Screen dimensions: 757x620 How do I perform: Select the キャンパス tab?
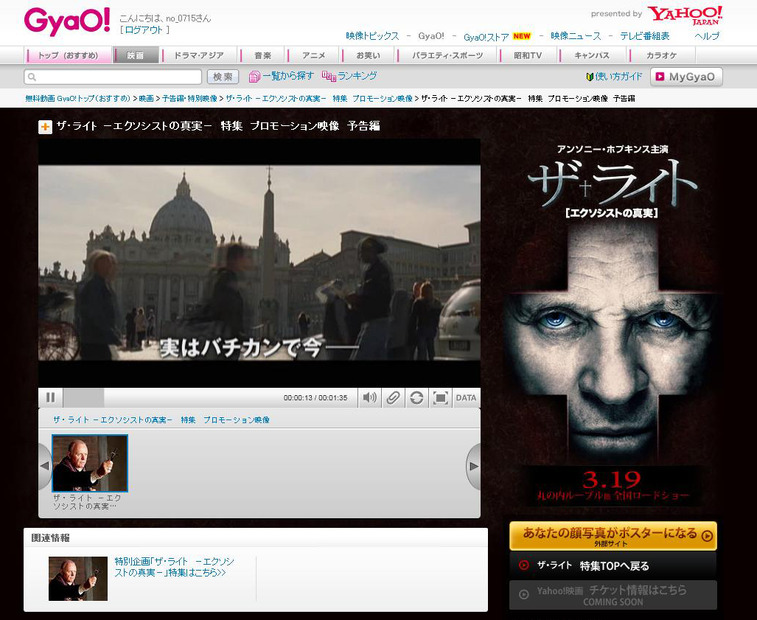pos(592,56)
